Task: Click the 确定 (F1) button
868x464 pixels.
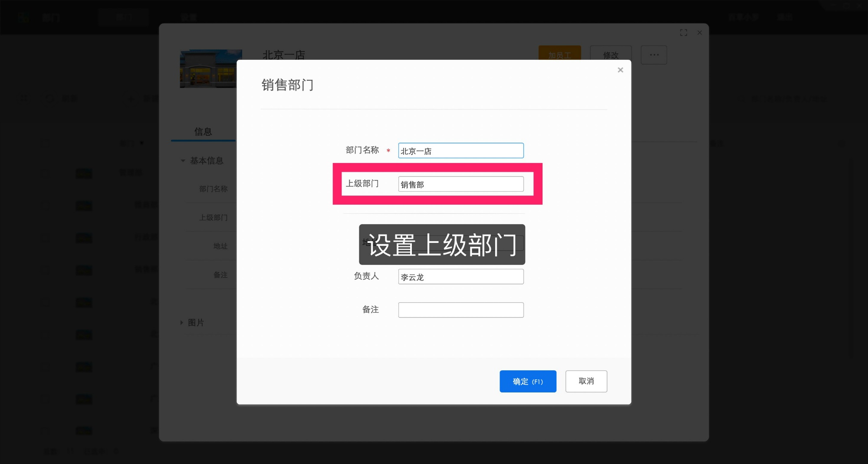Action: pyautogui.click(x=528, y=381)
